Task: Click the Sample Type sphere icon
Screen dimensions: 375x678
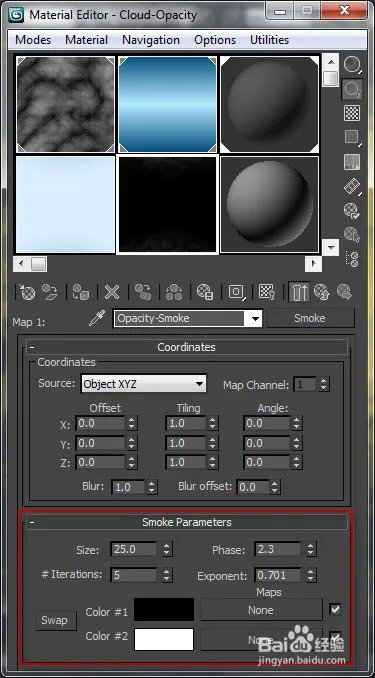Action: click(352, 64)
